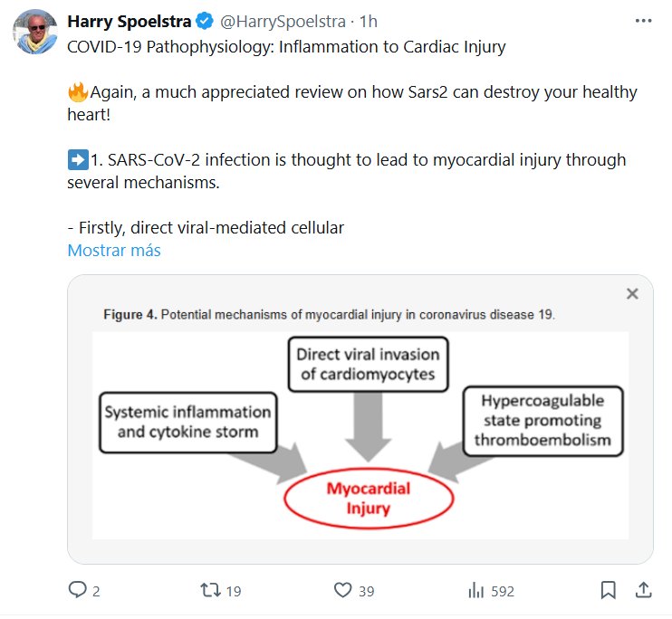This screenshot has height=619, width=672.
Task: Open the three-dot more options menu
Action: 643,21
